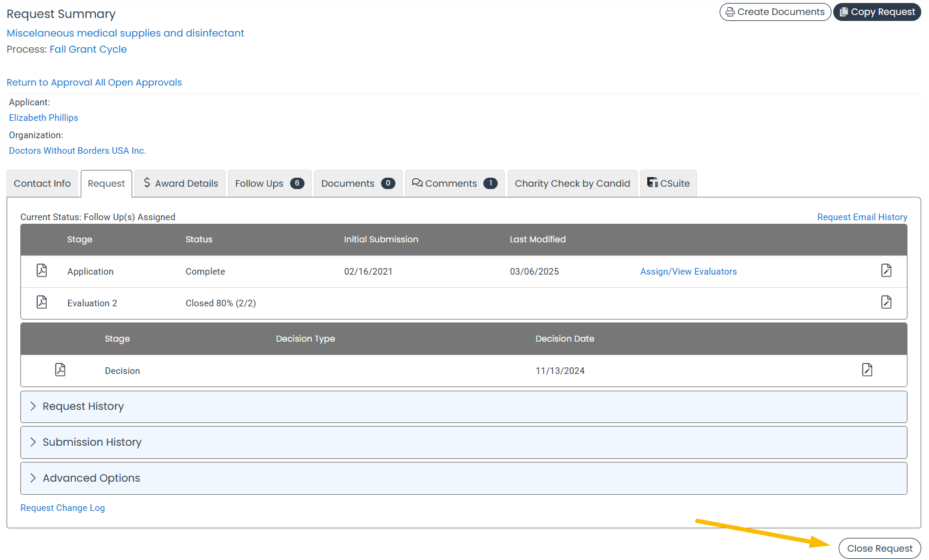Image resolution: width=929 pixels, height=560 pixels.
Task: Edit the Evaluation 2 stage form icon
Action: tap(886, 302)
